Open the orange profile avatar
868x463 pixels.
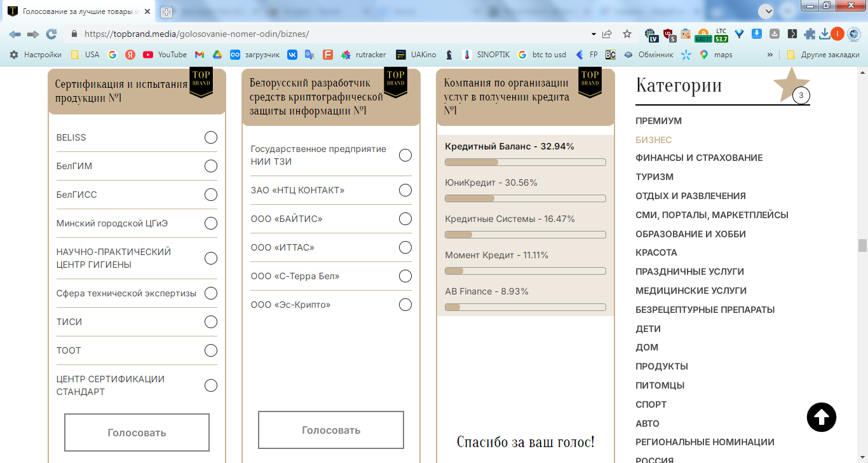(837, 34)
